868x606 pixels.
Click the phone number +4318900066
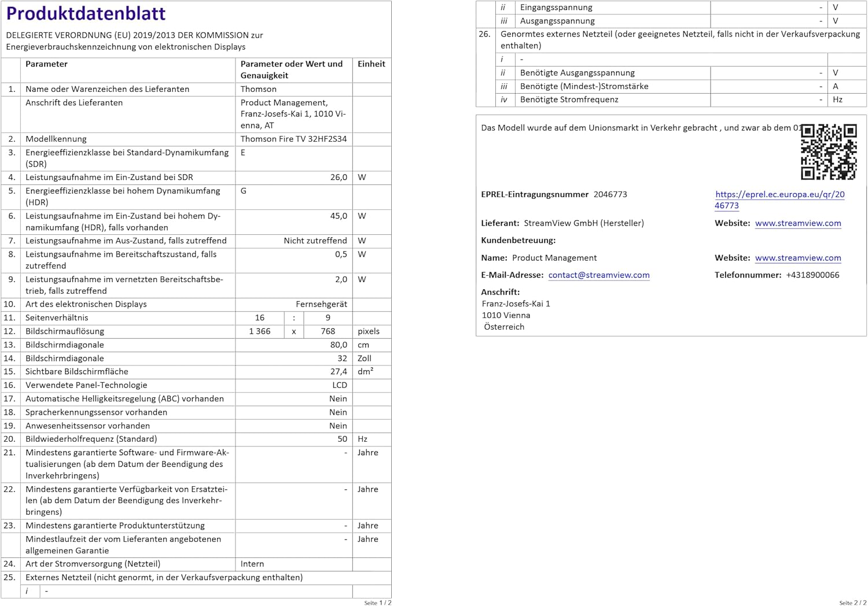point(812,275)
